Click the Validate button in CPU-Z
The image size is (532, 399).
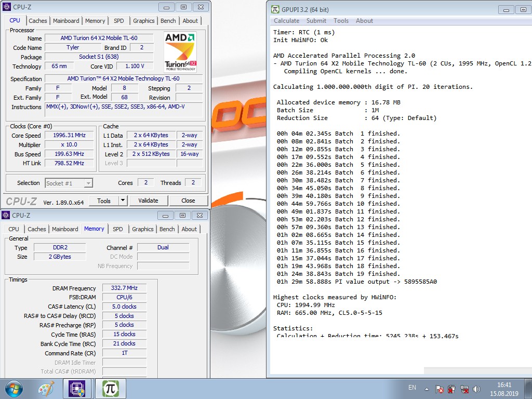point(148,201)
